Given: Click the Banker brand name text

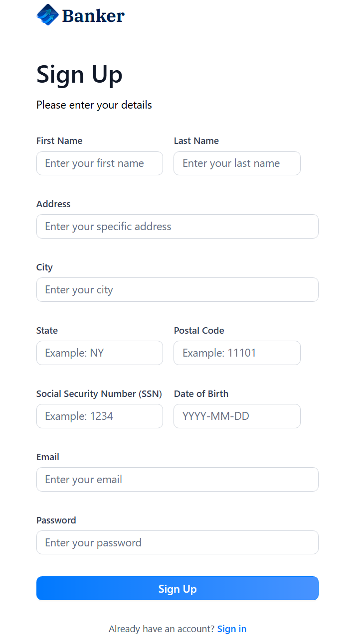Looking at the screenshot, I should point(93,16).
